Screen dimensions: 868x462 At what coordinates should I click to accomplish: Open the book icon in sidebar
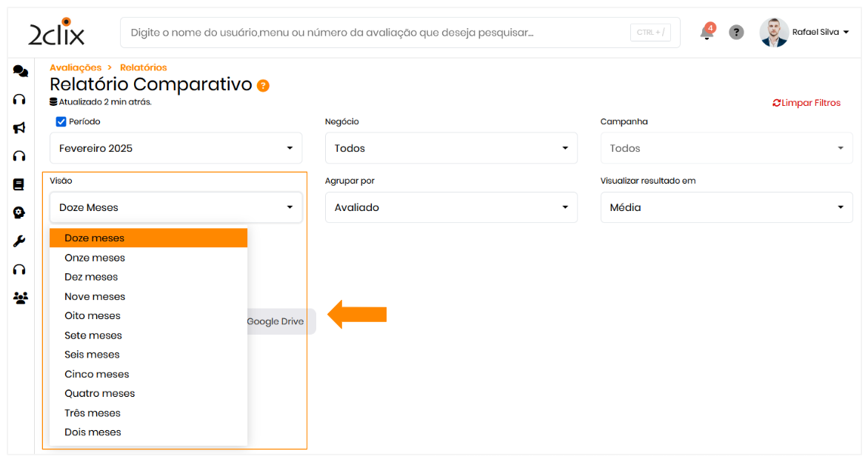19,184
